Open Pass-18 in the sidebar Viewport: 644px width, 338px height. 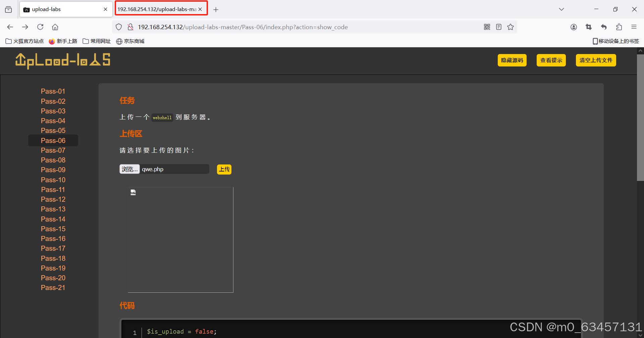click(53, 258)
